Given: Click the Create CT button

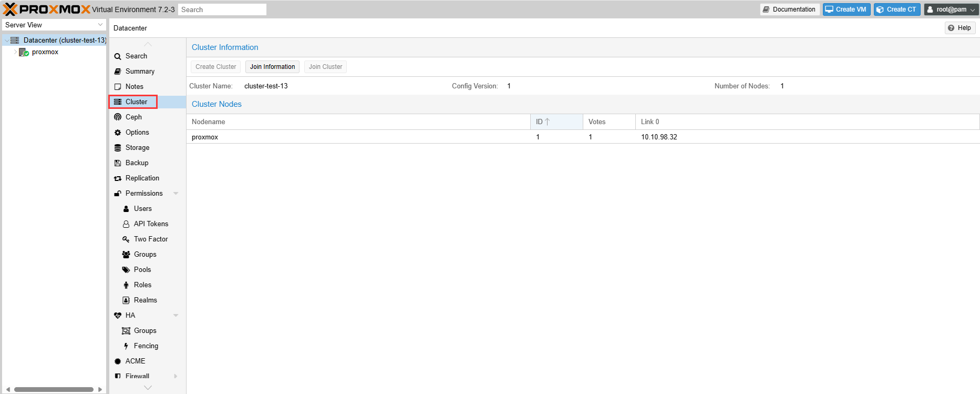Looking at the screenshot, I should click(x=897, y=9).
